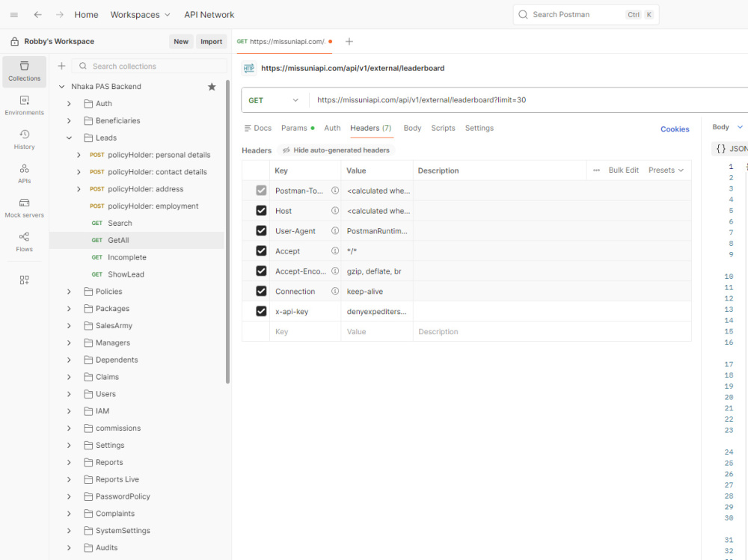Hide auto-generated headers
748x560 pixels.
tap(336, 150)
